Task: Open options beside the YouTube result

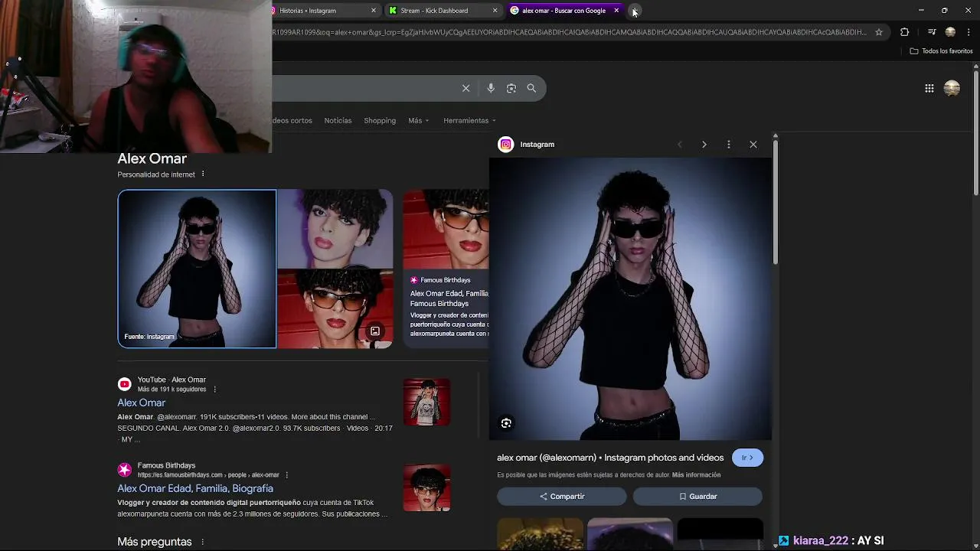Action: tap(214, 390)
